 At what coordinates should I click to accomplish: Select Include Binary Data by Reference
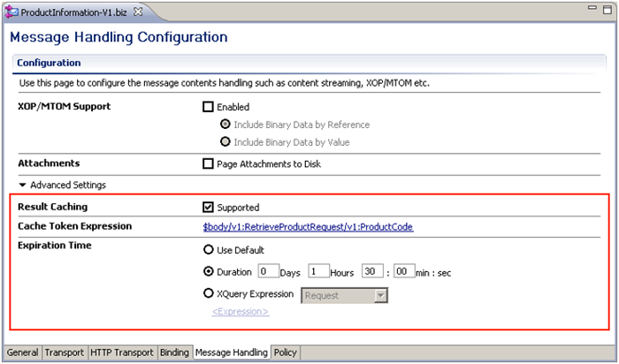click(226, 125)
